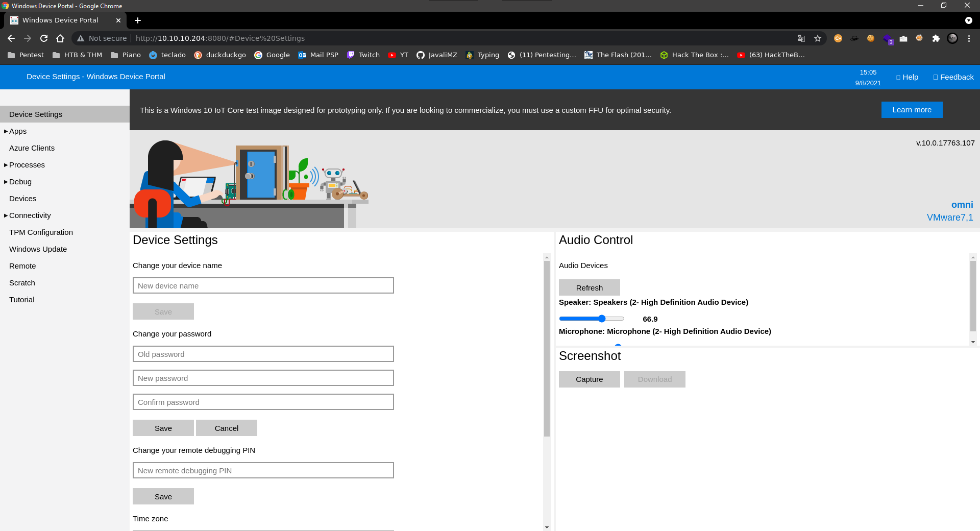Open the white envelope extension icon

903,38
